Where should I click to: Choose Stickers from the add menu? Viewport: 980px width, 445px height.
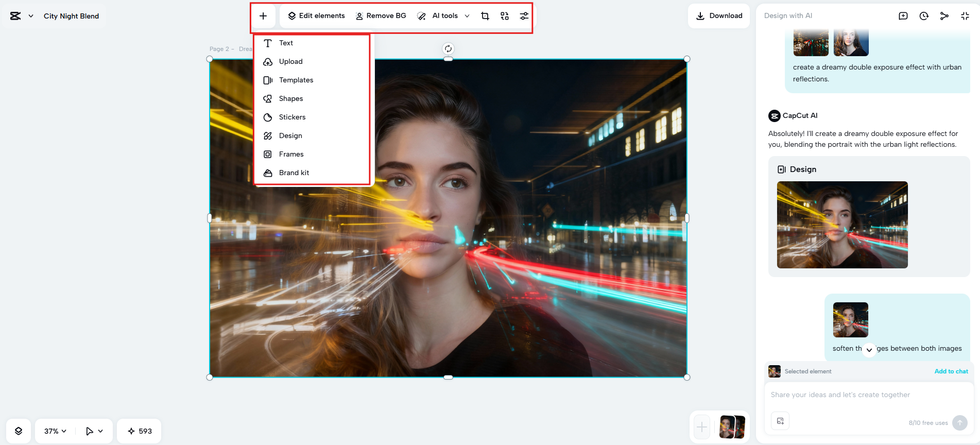tap(292, 117)
